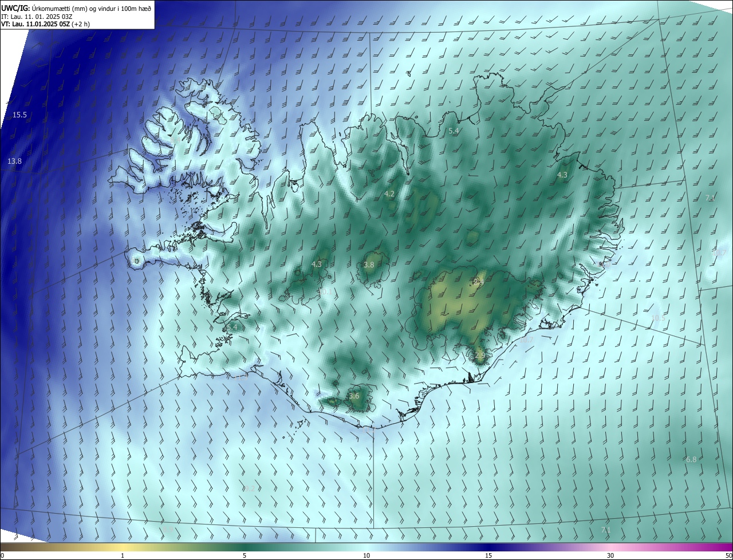Select the faint 10.5 value label
The image size is (733, 560).
659,318
